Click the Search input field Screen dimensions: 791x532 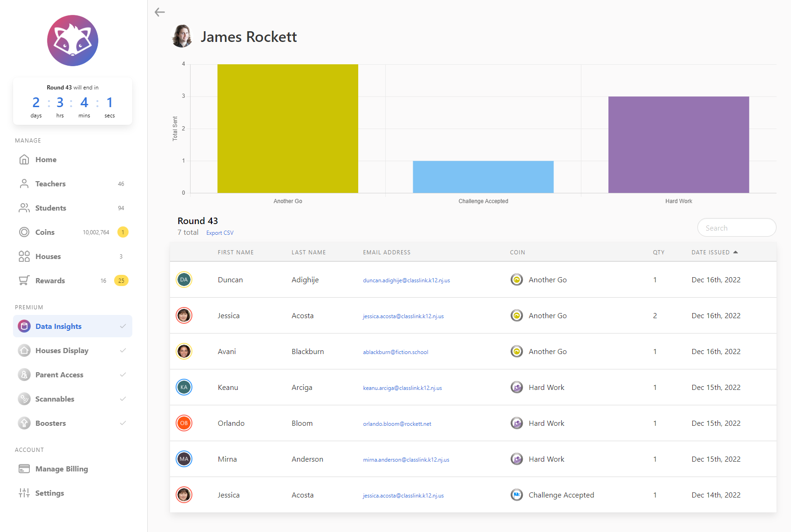736,228
